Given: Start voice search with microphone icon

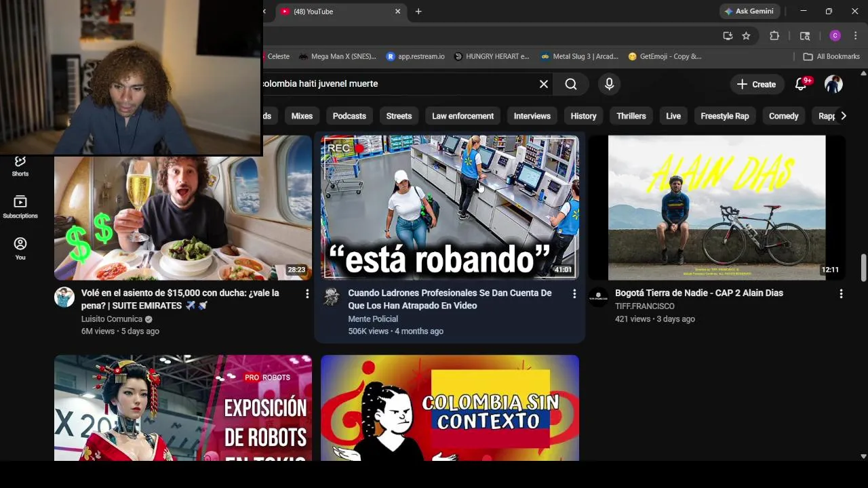Looking at the screenshot, I should [609, 84].
